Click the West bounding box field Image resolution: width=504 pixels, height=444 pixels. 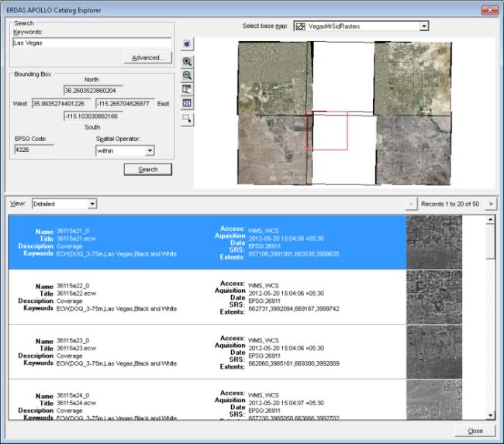[x=61, y=104]
